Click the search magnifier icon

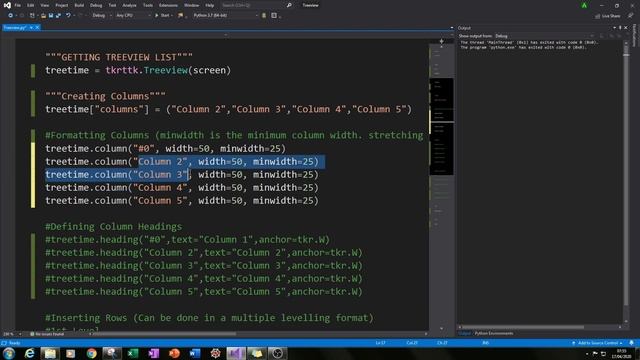[289, 5]
